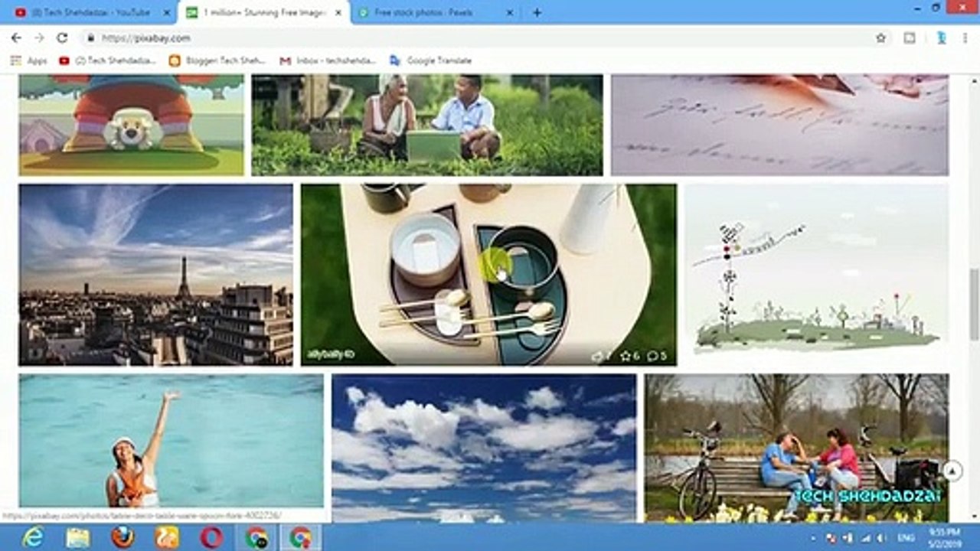Open the Inbox Gmail bookmark
The width and height of the screenshot is (980, 551).
coord(328,60)
